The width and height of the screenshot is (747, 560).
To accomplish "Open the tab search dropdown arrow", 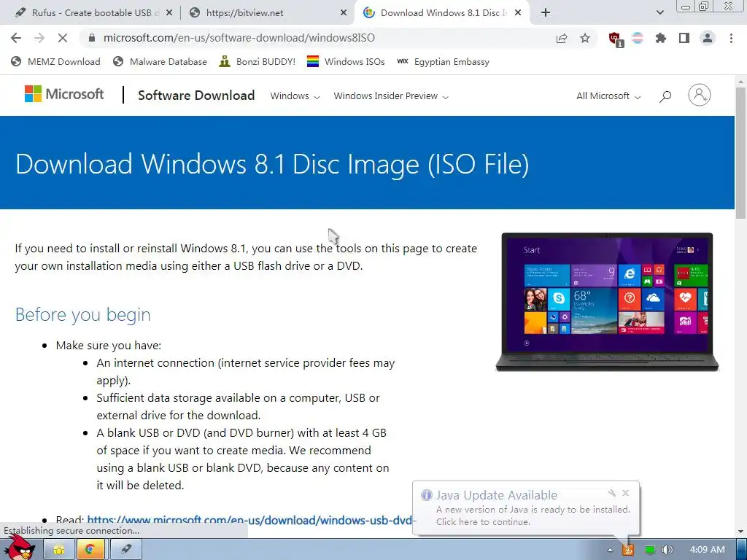I will coord(659,13).
